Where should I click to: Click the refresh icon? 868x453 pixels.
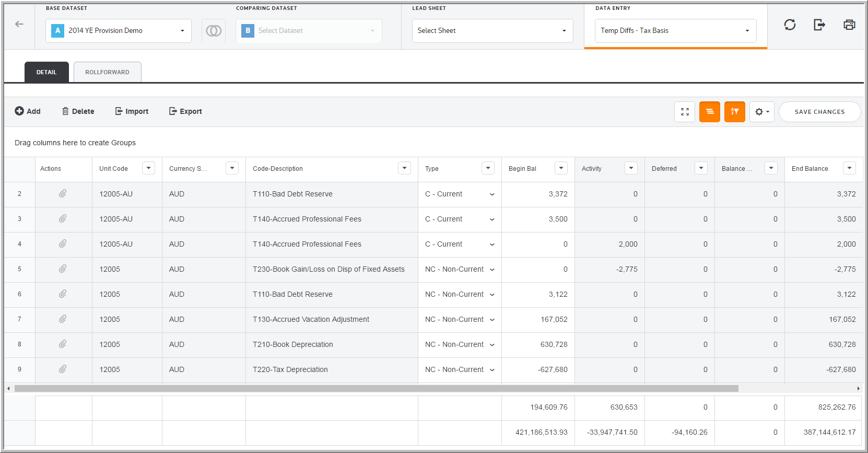790,25
